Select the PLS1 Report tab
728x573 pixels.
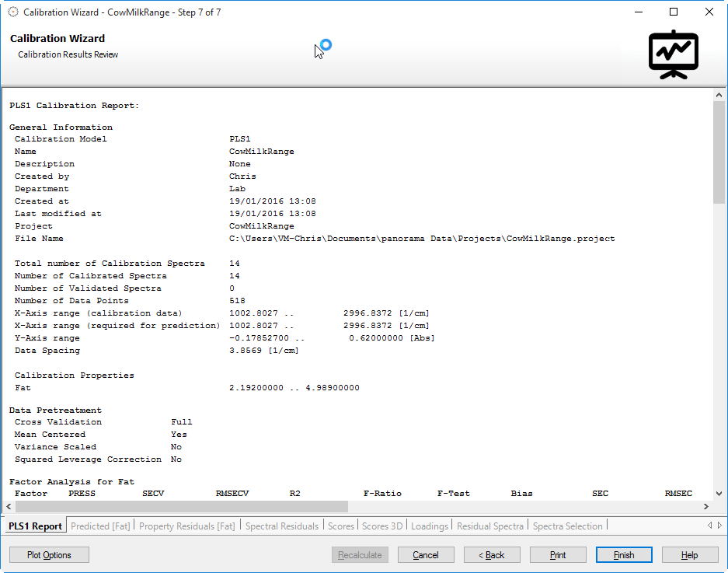pyautogui.click(x=35, y=526)
